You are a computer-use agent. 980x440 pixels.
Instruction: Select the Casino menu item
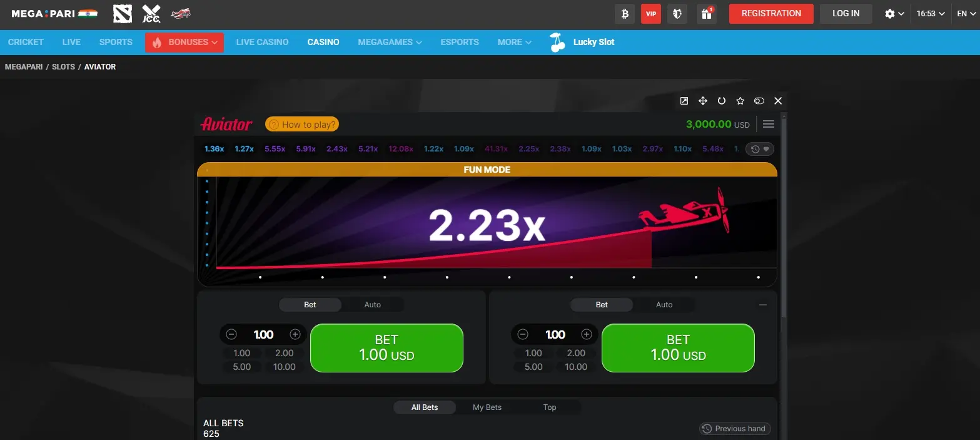click(x=323, y=42)
